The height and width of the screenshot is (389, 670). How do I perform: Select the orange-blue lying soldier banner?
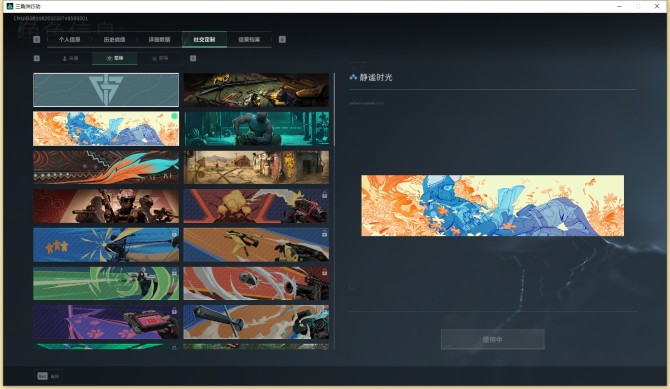coord(106,129)
